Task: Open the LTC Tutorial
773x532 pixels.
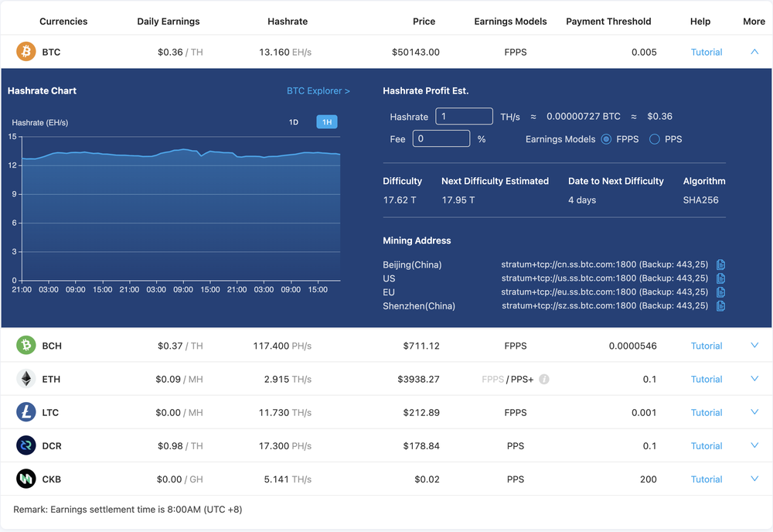Action: 706,412
